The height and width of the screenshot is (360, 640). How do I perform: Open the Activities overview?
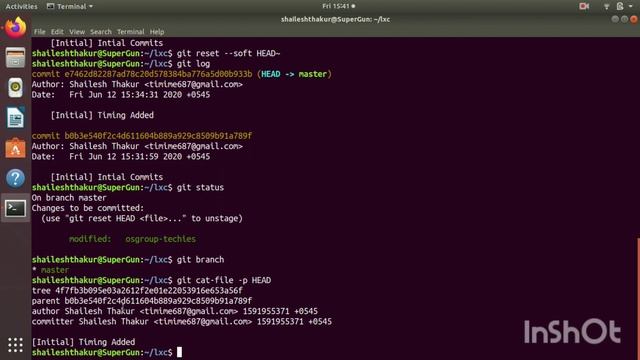[x=21, y=6]
